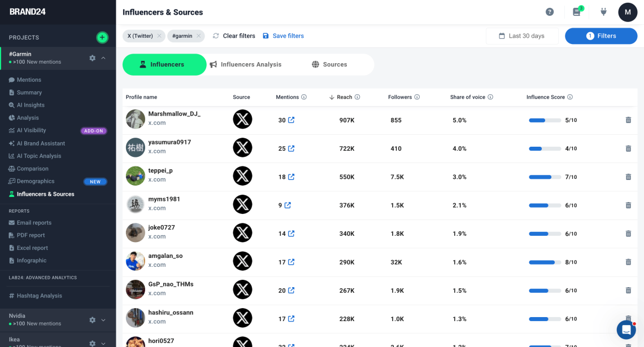Click the green add project plus icon
This screenshot has height=347, width=644.
tap(102, 38)
